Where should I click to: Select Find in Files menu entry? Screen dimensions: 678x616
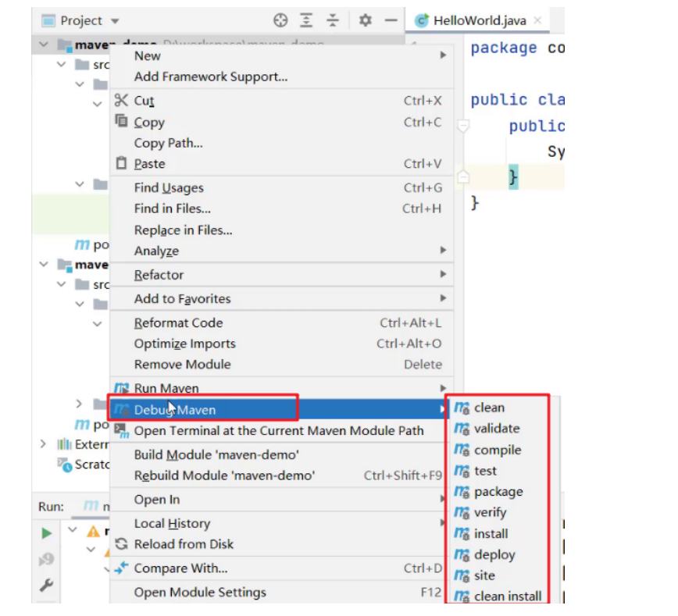[281, 208]
